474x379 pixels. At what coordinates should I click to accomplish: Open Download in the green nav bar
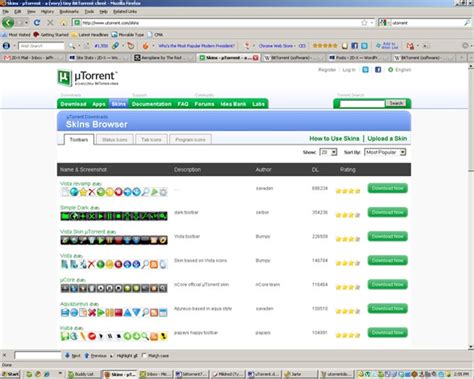pyautogui.click(x=73, y=104)
